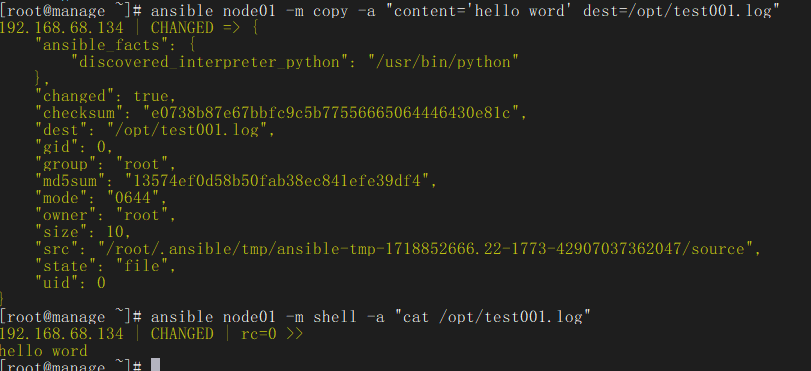Click the "size": 10 line
811x371 pixels.
point(79,232)
